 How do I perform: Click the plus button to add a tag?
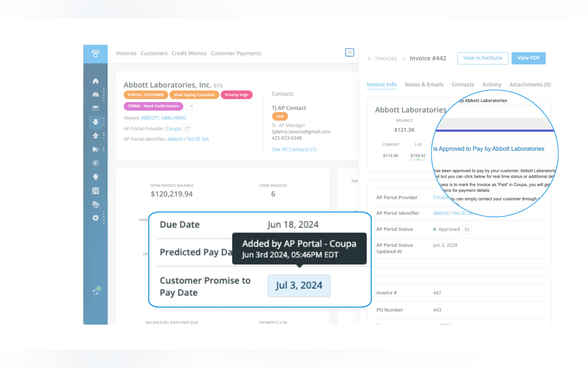[x=191, y=106]
